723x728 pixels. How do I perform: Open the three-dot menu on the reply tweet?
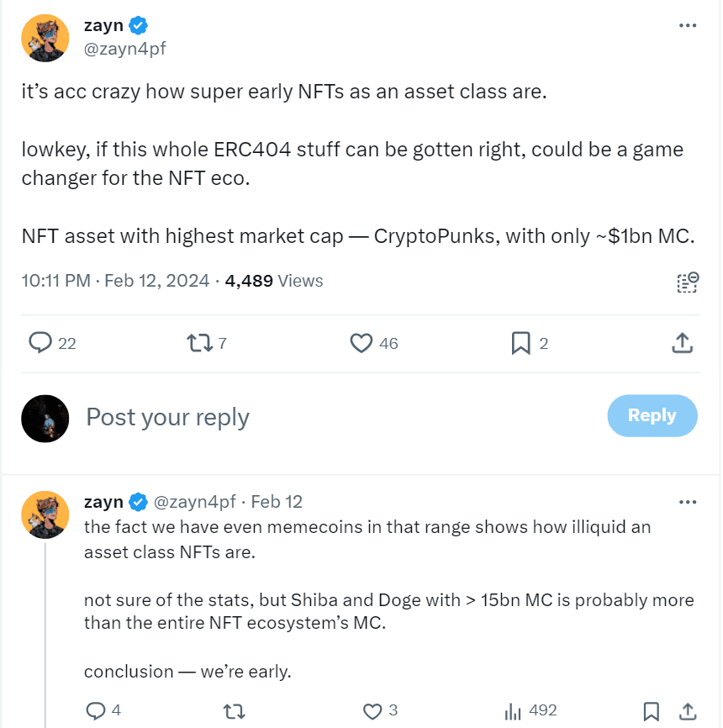[x=688, y=501]
